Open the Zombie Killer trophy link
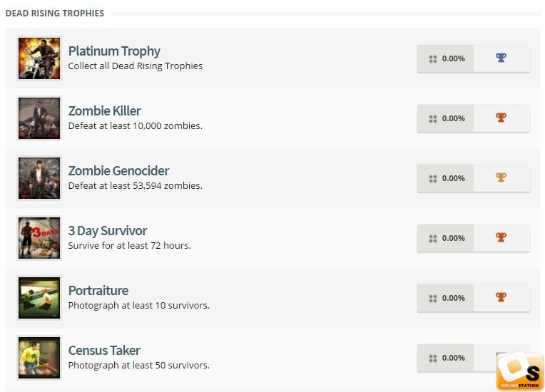This screenshot has height=392, width=545. pyautogui.click(x=104, y=110)
